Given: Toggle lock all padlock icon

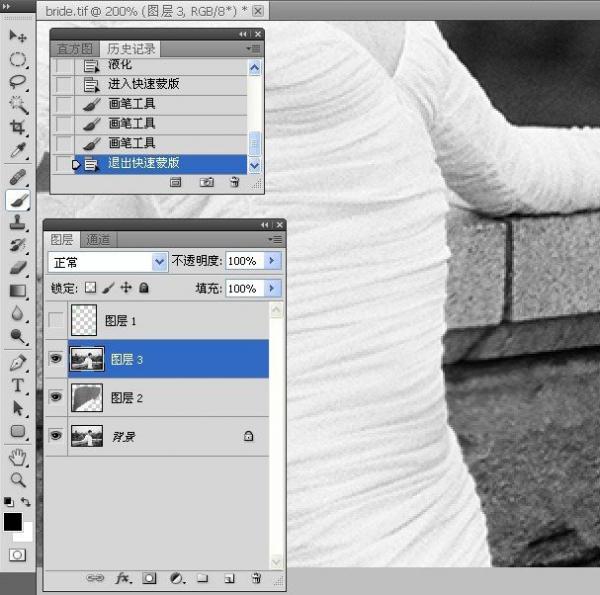Looking at the screenshot, I should 144,287.
